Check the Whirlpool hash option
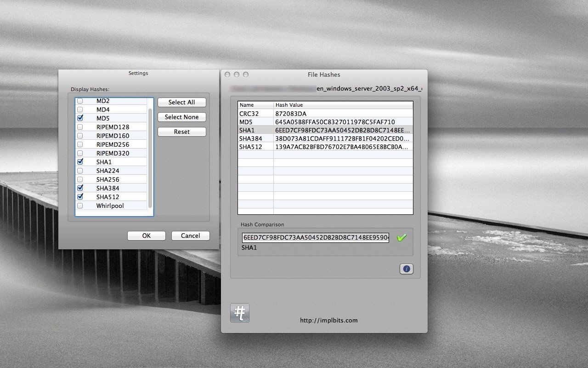Screen dimensions: 588x368 click(80, 206)
